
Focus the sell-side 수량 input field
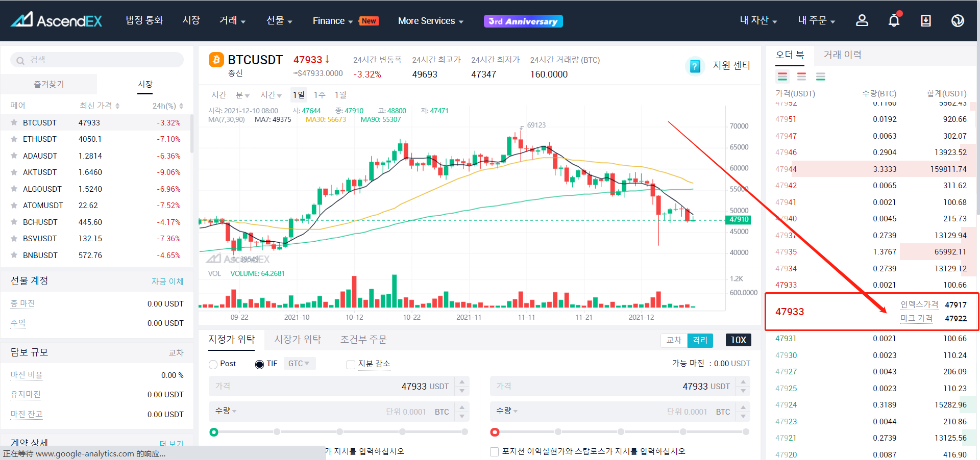[x=612, y=412]
